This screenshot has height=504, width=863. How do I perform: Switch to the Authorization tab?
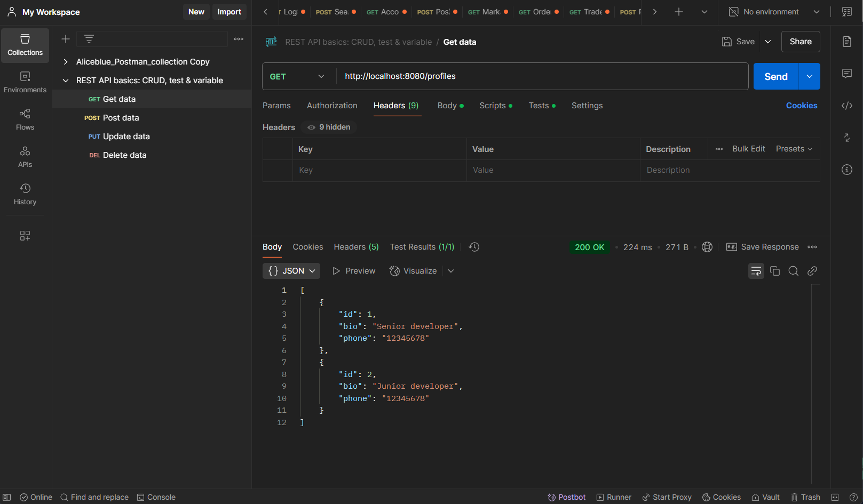tap(332, 106)
